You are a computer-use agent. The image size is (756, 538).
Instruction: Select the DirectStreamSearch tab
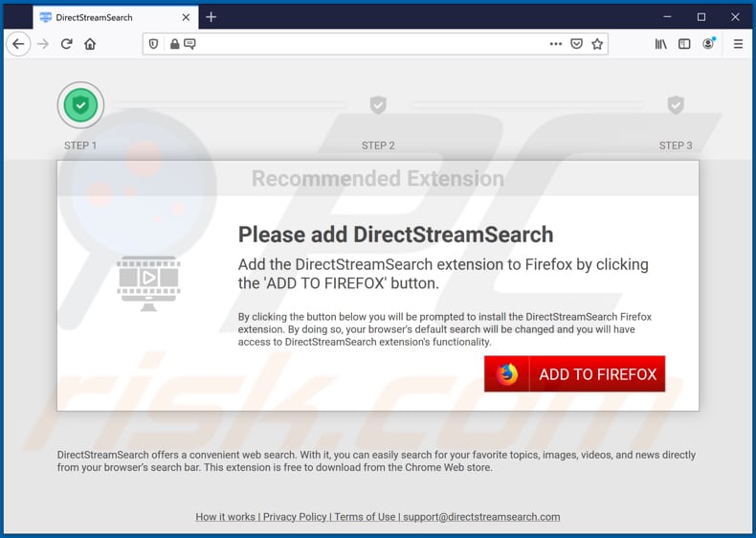[x=115, y=18]
